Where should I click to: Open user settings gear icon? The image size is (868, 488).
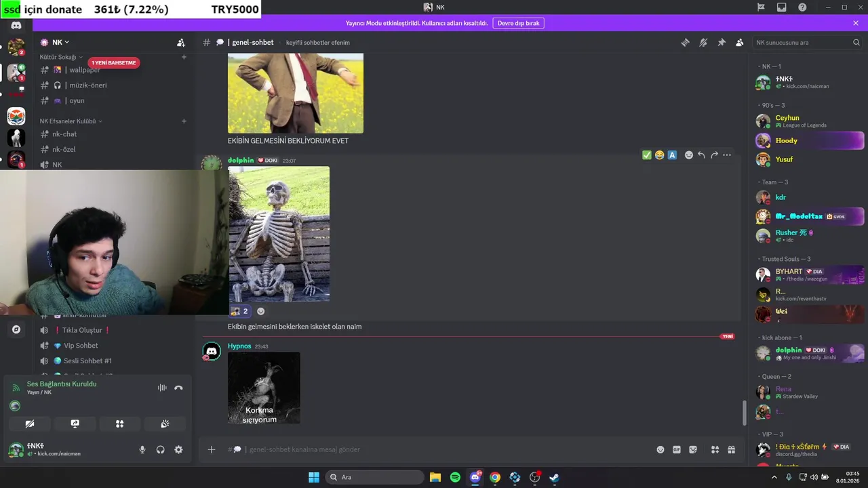coord(178,449)
